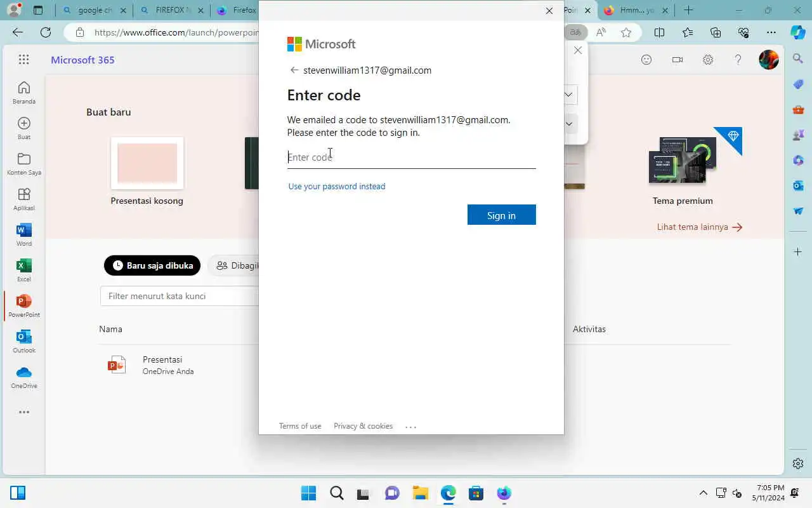Image resolution: width=812 pixels, height=508 pixels.
Task: Click the Sign in button
Action: tap(502, 215)
